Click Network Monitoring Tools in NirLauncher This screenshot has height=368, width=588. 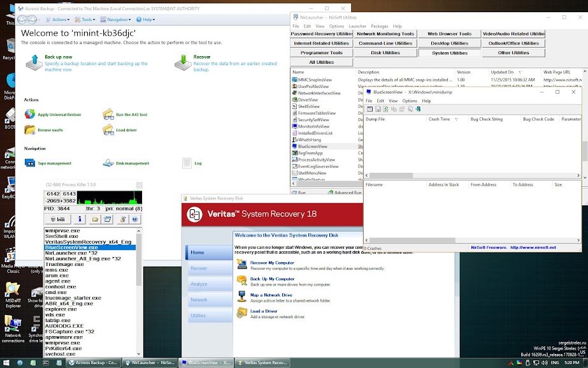(x=385, y=34)
